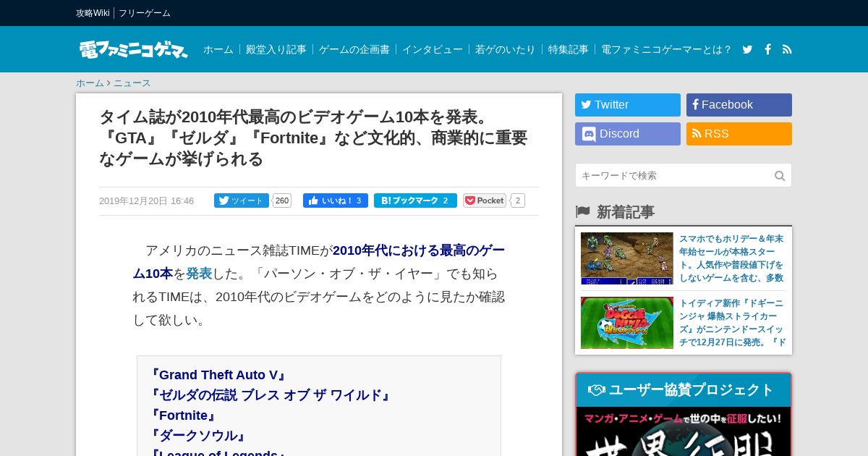The height and width of the screenshot is (456, 868).
Task: Click the Pocket save button
Action: 485,200
